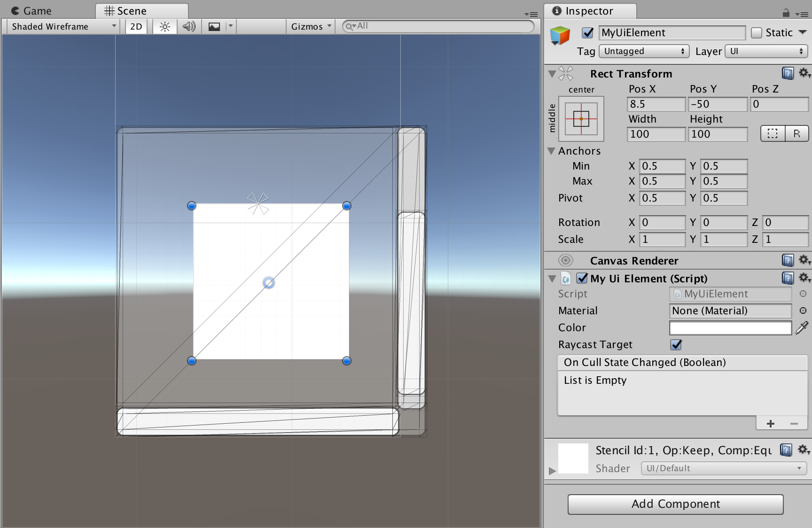Click the scene search field
The height and width of the screenshot is (528, 812).
[x=438, y=26]
